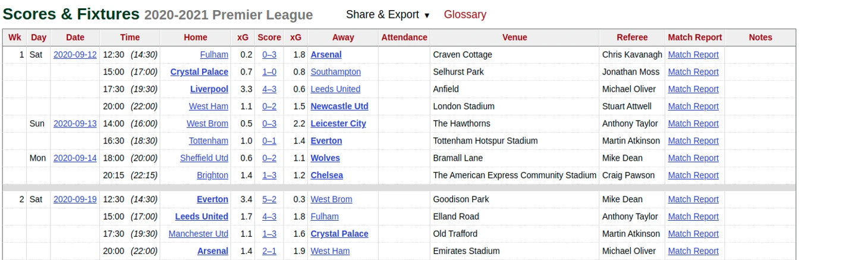
Task: Open the 2020-09-19 date link
Action: point(75,199)
